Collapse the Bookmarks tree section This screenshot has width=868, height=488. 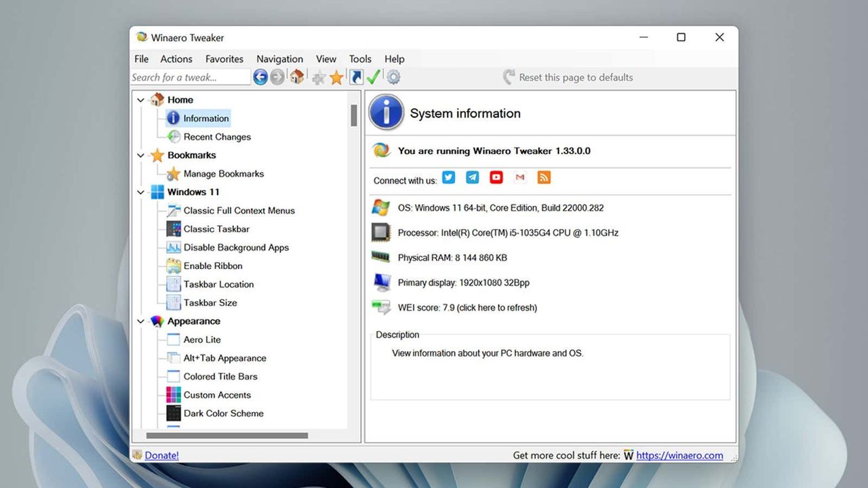click(x=140, y=155)
